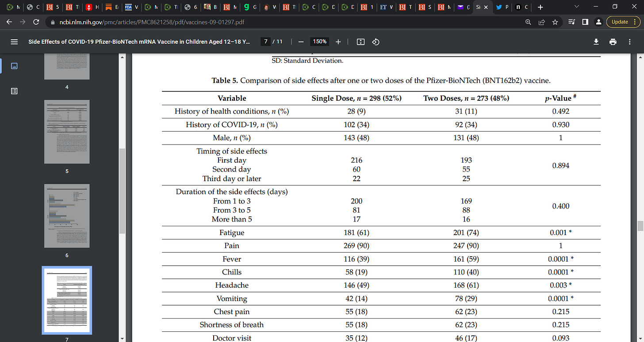Viewport: 644px width, 342px height.
Task: Switch to the orange bookmark icon tab
Action: click(x=112, y=7)
